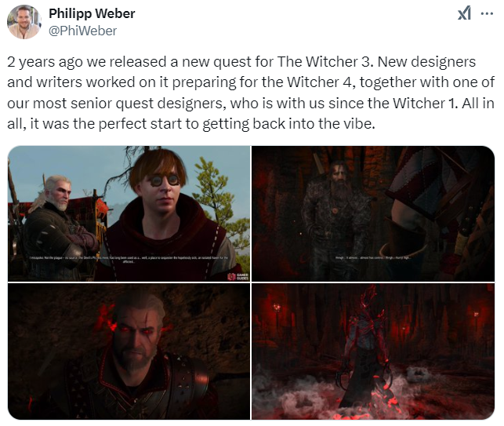This screenshot has width=504, height=426.
Task: Click Geralt standing with crossed arms
Action: tap(55, 227)
